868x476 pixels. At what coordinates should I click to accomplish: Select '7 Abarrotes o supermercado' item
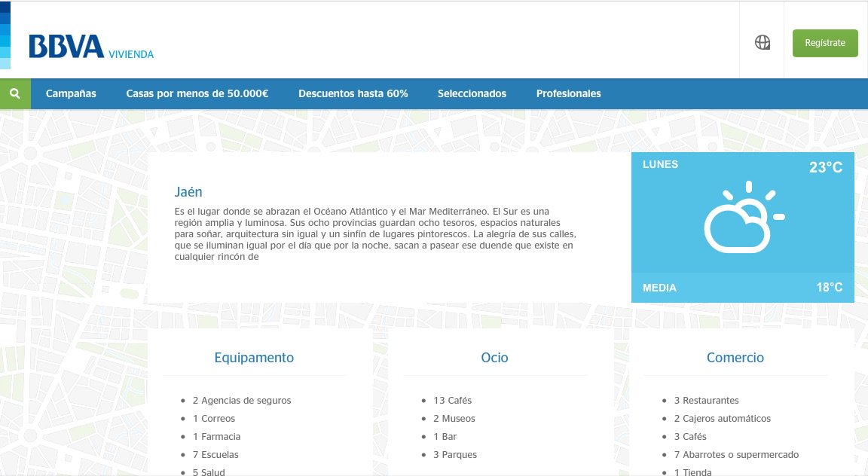coord(736,454)
